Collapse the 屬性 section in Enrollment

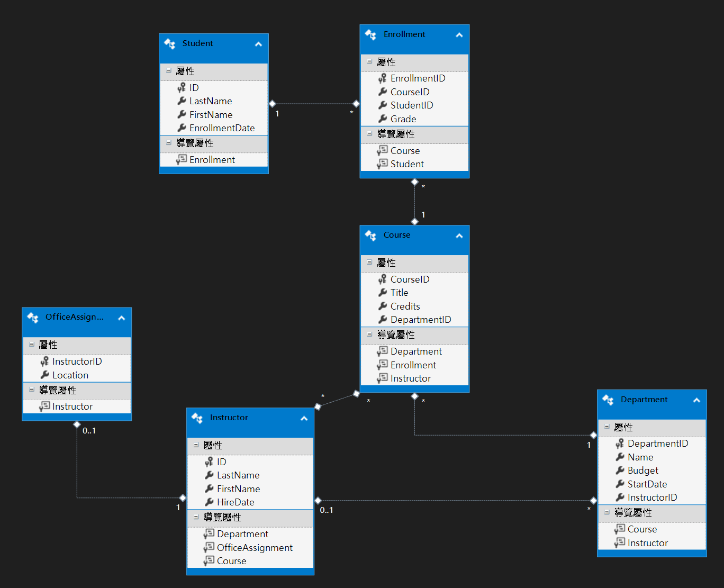(x=369, y=62)
